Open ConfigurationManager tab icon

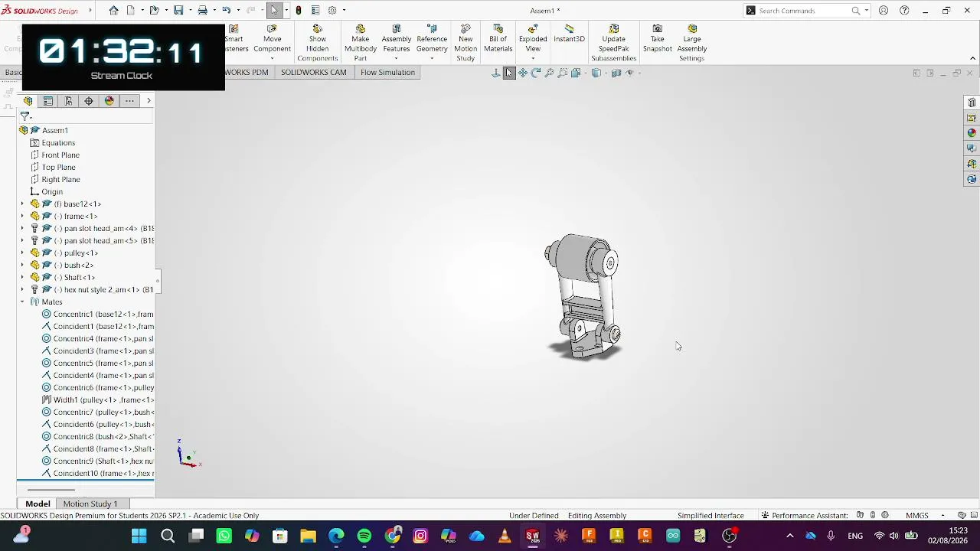(x=68, y=101)
